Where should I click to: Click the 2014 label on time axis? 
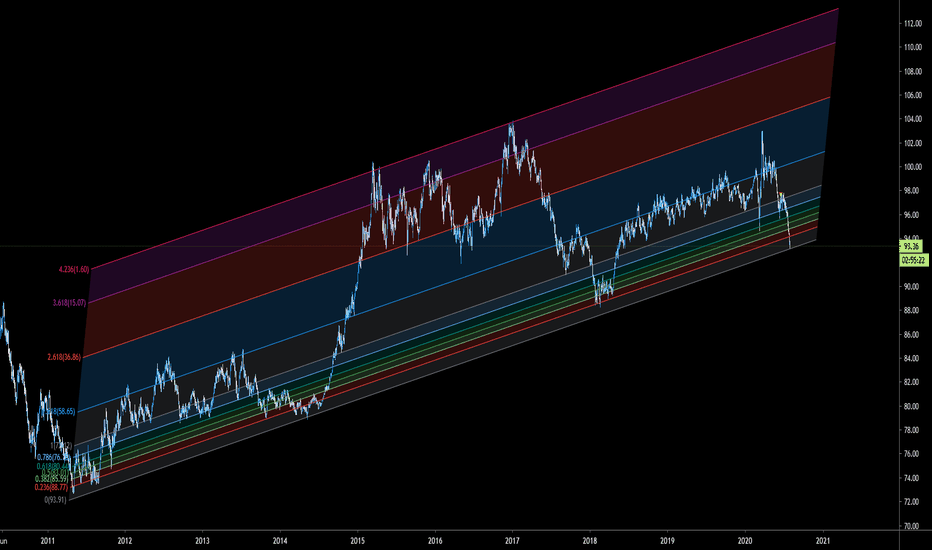click(280, 541)
